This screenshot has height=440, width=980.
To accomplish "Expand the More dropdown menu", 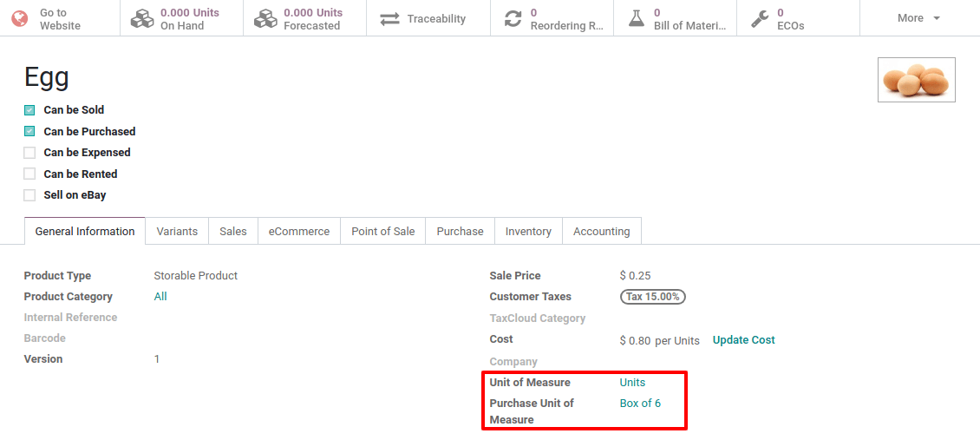I will 918,18.
